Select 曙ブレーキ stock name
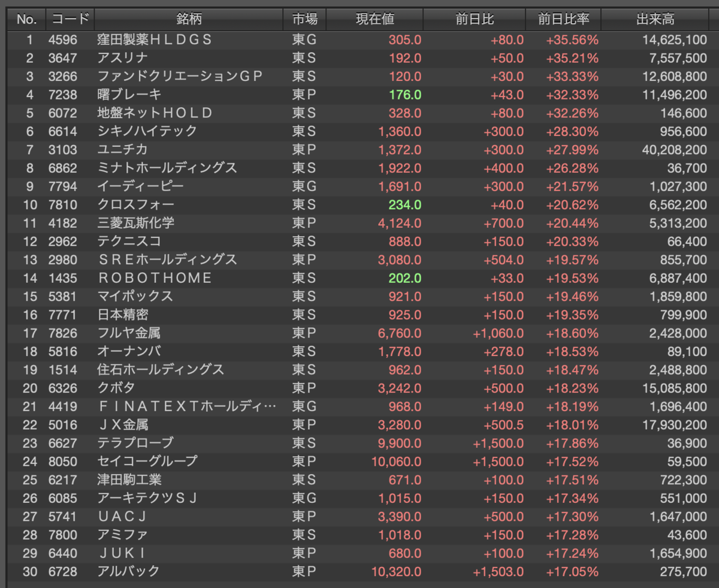The height and width of the screenshot is (588, 719). (129, 95)
